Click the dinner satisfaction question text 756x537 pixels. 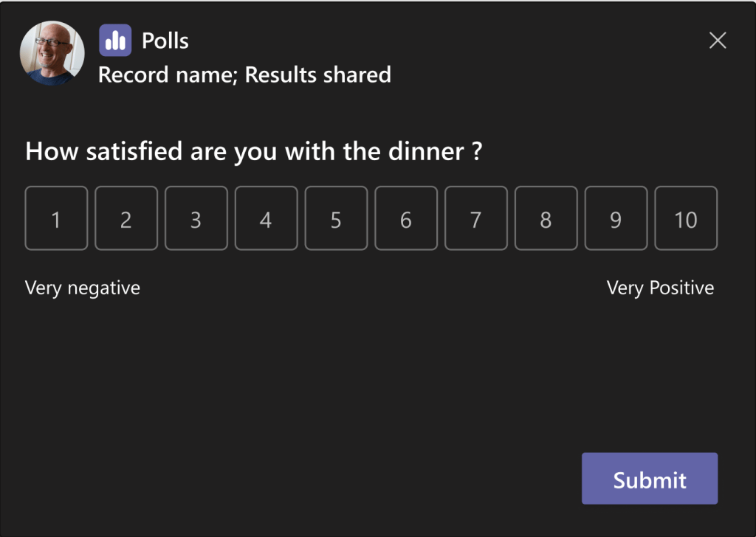pos(253,152)
